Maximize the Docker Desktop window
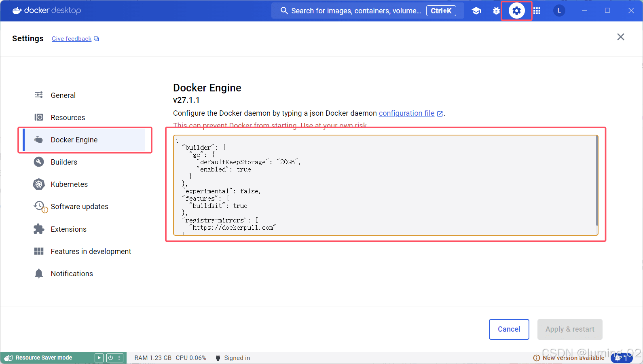The image size is (643, 364). 607,11
